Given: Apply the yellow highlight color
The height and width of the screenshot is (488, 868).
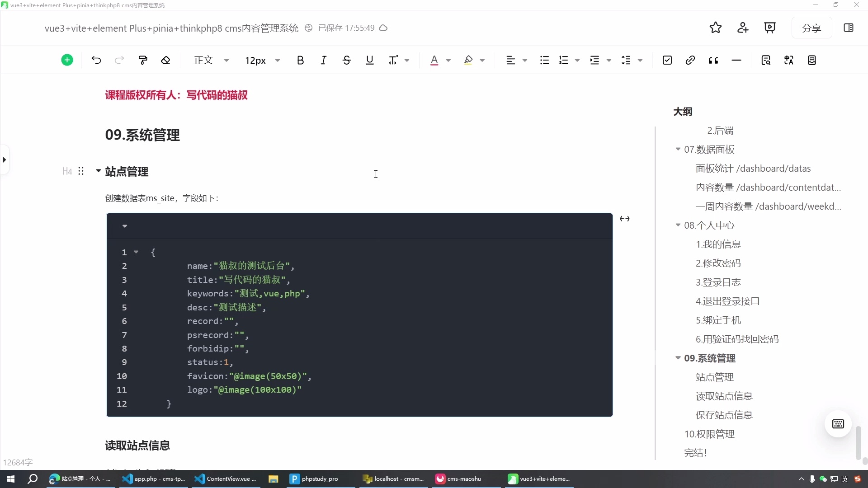Looking at the screenshot, I should click(468, 60).
